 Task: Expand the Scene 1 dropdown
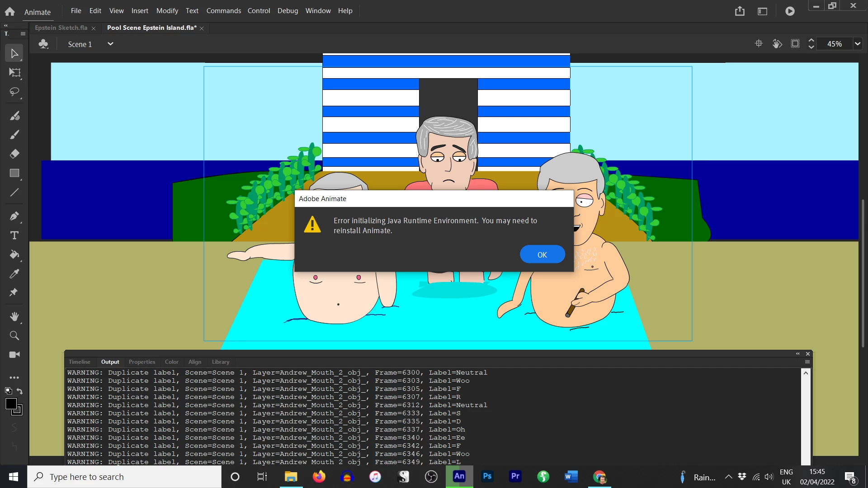tap(110, 44)
